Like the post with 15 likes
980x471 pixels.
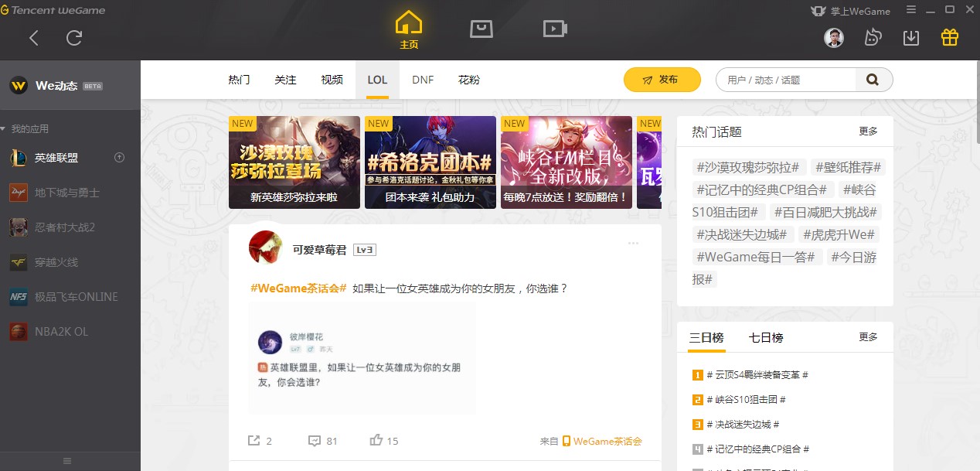tap(383, 441)
